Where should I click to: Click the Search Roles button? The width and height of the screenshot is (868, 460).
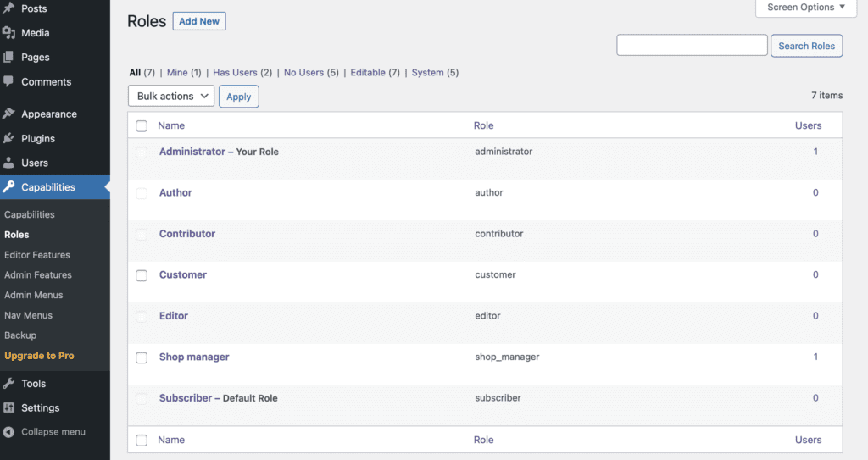[807, 46]
